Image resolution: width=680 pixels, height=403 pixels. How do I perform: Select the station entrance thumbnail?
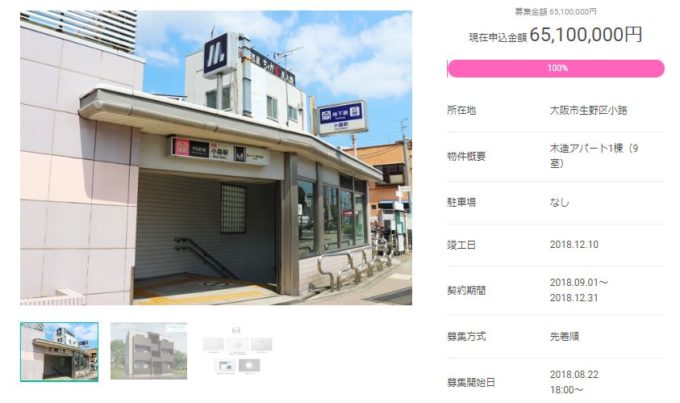[59, 352]
